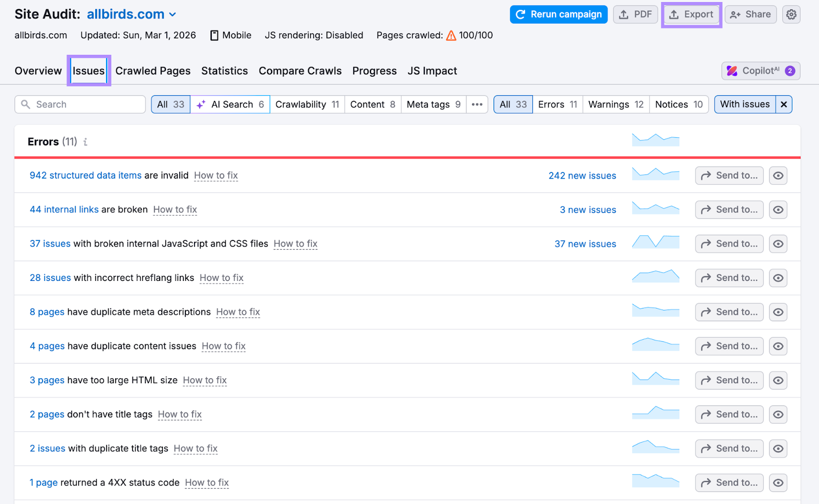Switch to the Crawled Pages tab
Screen dimensions: 819x504
(x=153, y=71)
